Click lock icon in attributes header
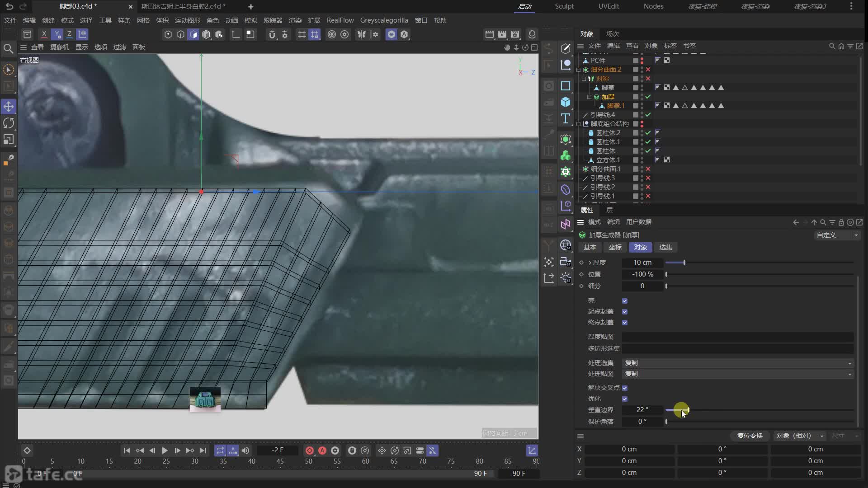 [841, 222]
